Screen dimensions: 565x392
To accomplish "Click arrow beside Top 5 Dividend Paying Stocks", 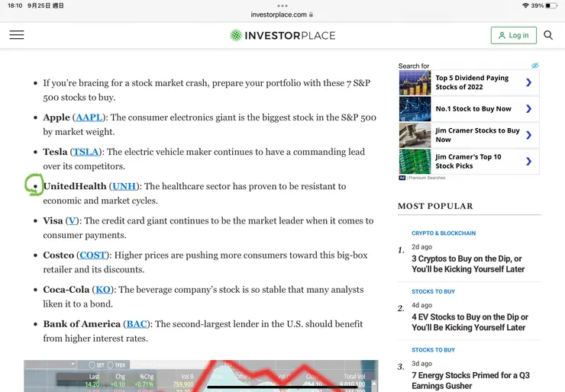I will (x=528, y=82).
